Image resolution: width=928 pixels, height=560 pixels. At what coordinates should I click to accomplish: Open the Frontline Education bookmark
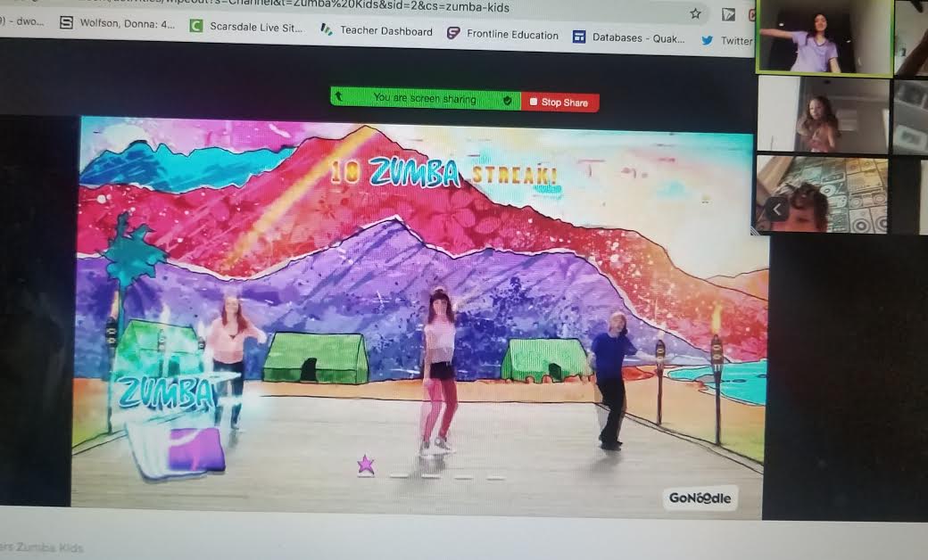[x=502, y=34]
